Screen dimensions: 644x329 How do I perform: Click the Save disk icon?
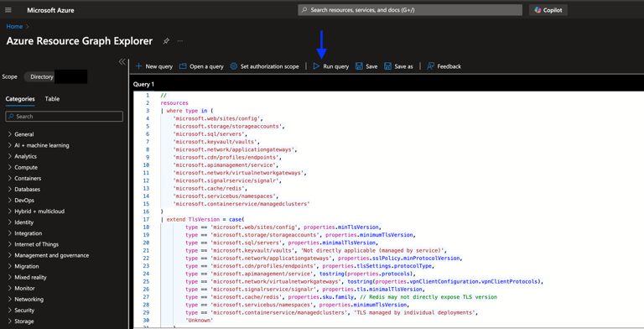point(359,66)
